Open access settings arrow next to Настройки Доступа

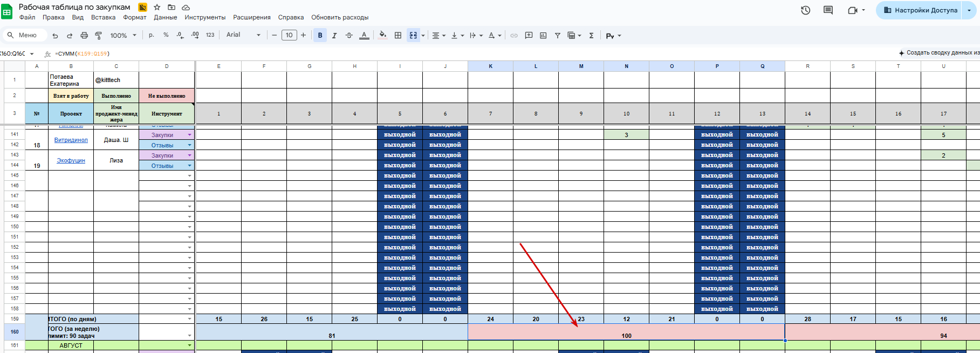tap(969, 10)
